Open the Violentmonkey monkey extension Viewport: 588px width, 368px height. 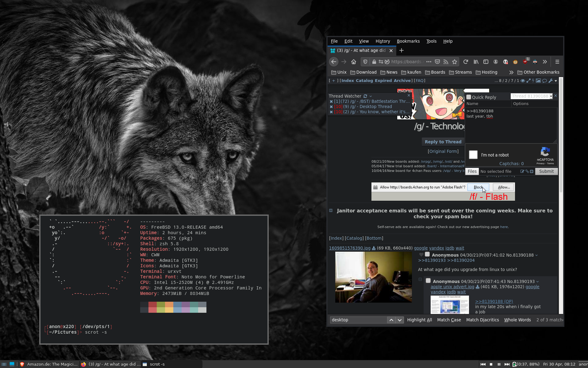point(515,62)
